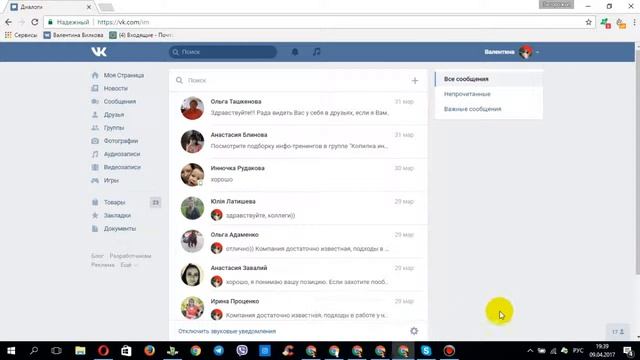Click Инночка Рудакова's avatar photo
This screenshot has height=360, width=640.
click(x=192, y=175)
